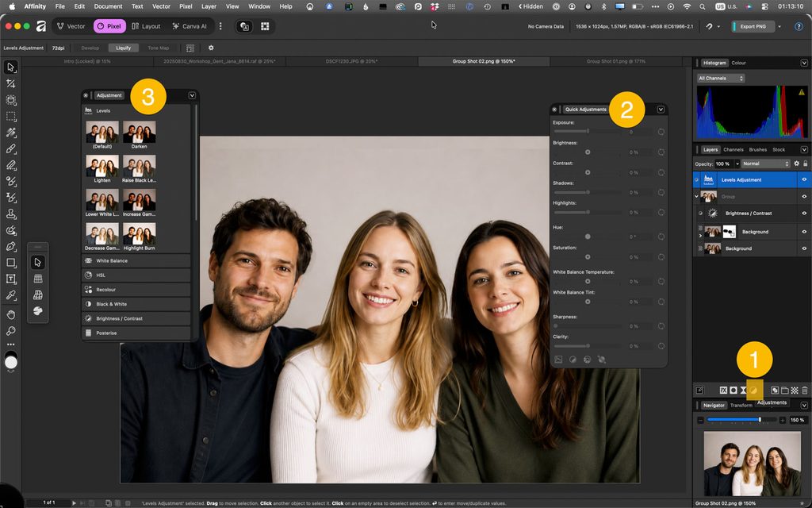Zoom in with the Navigator plus button
The image size is (812, 508).
[x=783, y=420]
